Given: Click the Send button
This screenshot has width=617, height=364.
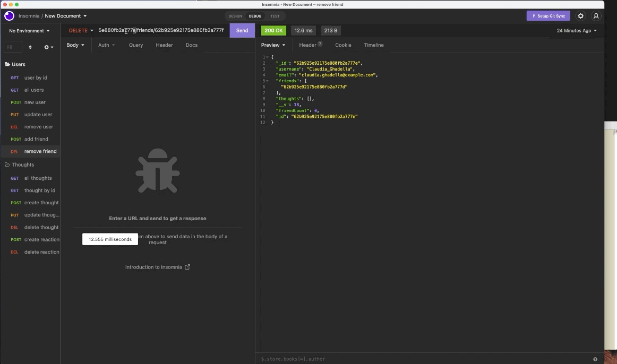Looking at the screenshot, I should tap(242, 30).
